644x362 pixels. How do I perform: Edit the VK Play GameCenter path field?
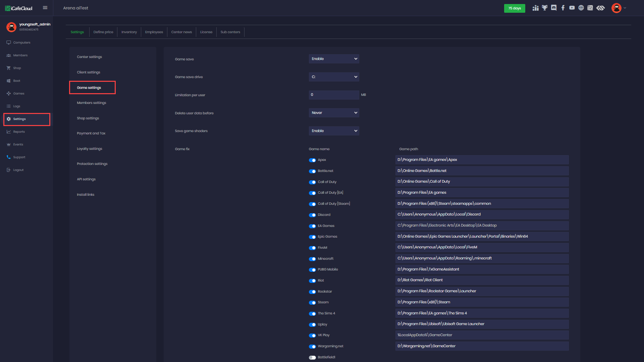[x=482, y=335]
